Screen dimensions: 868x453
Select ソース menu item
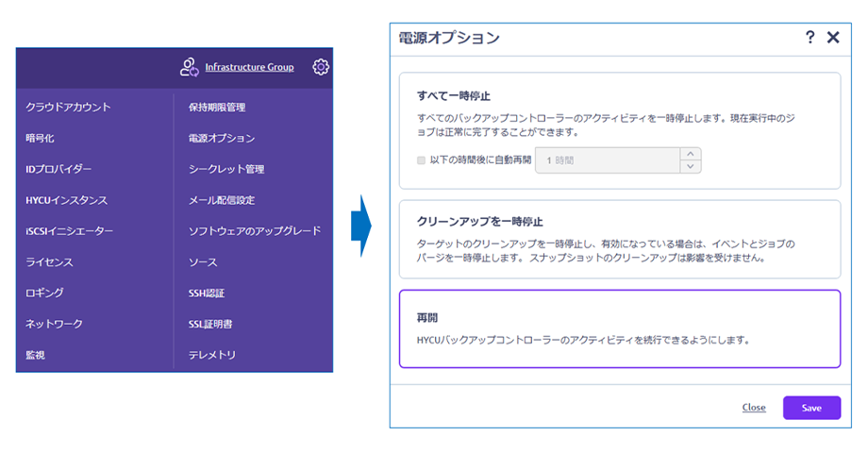(203, 262)
